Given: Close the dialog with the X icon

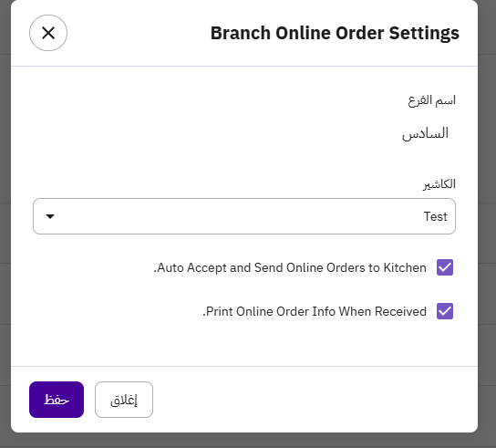Looking at the screenshot, I should click(48, 33).
